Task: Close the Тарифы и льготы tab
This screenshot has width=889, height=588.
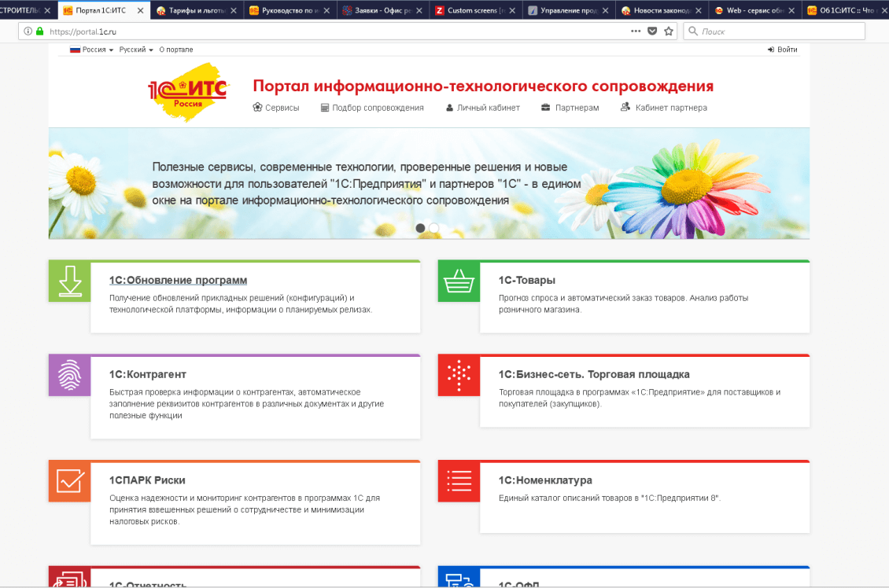Action: coord(233,10)
